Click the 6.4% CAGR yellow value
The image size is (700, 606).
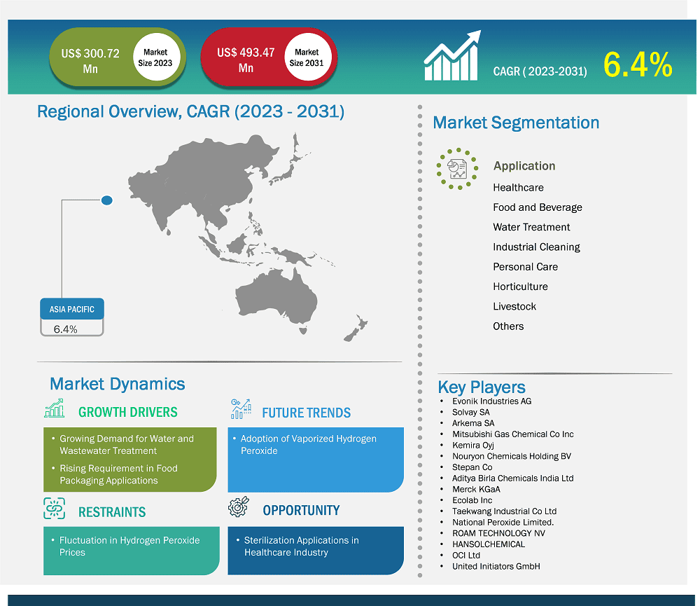[x=637, y=66]
